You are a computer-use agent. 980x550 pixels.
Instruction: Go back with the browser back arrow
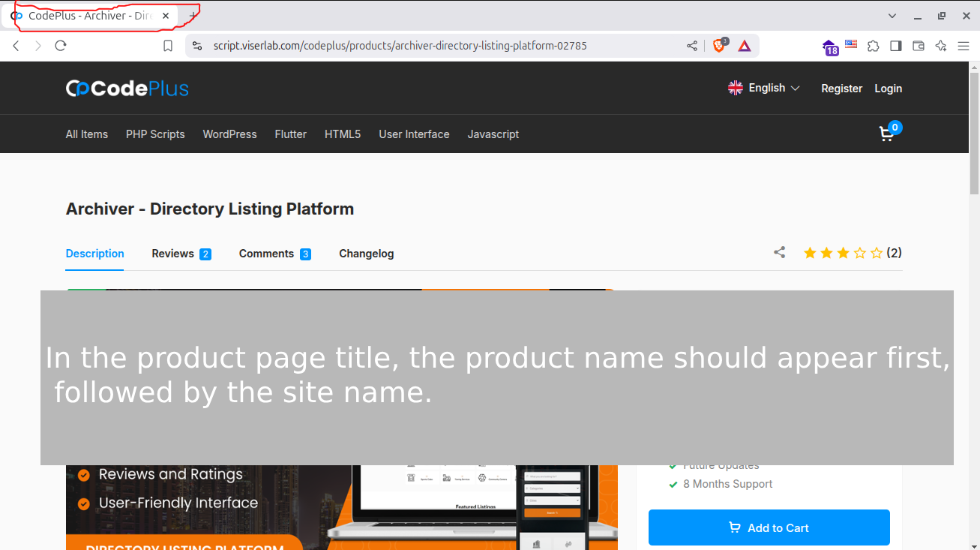click(x=16, y=46)
